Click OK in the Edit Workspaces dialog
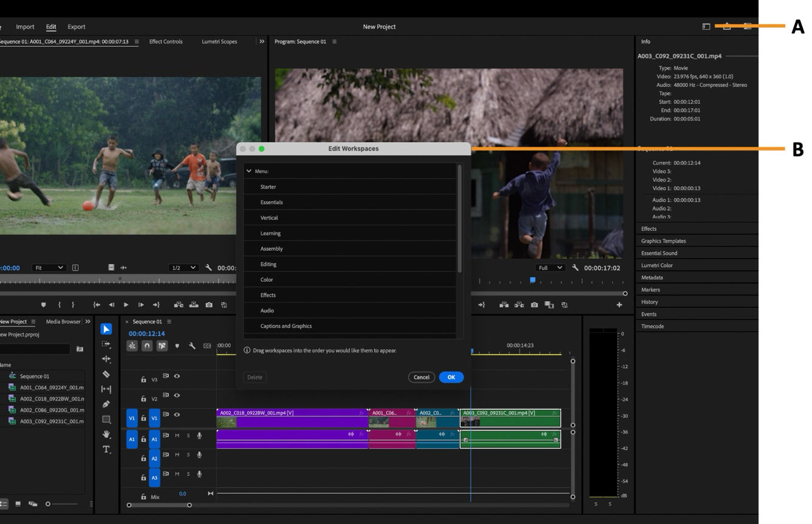The image size is (812, 524). [x=451, y=377]
